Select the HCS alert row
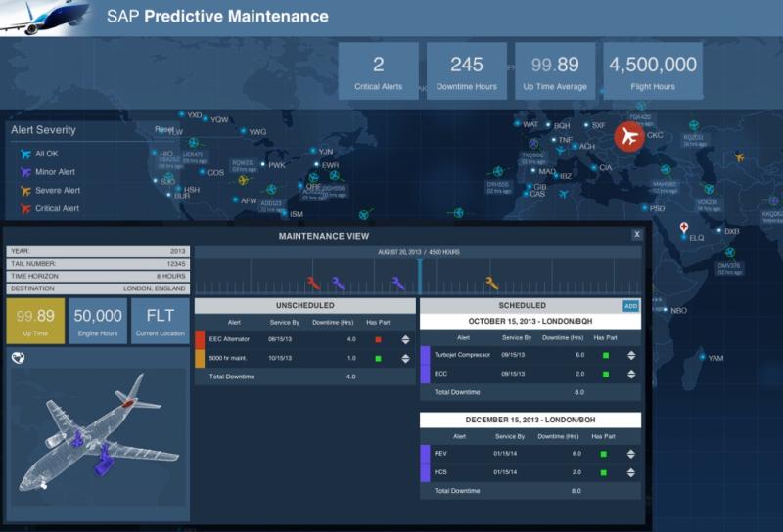This screenshot has height=532, width=783. click(530, 472)
